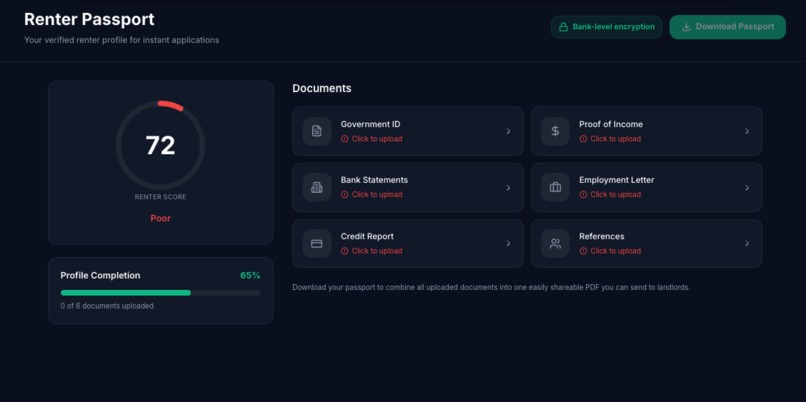This screenshot has height=402, width=806.
Task: Click the 65% completion value
Action: click(250, 276)
